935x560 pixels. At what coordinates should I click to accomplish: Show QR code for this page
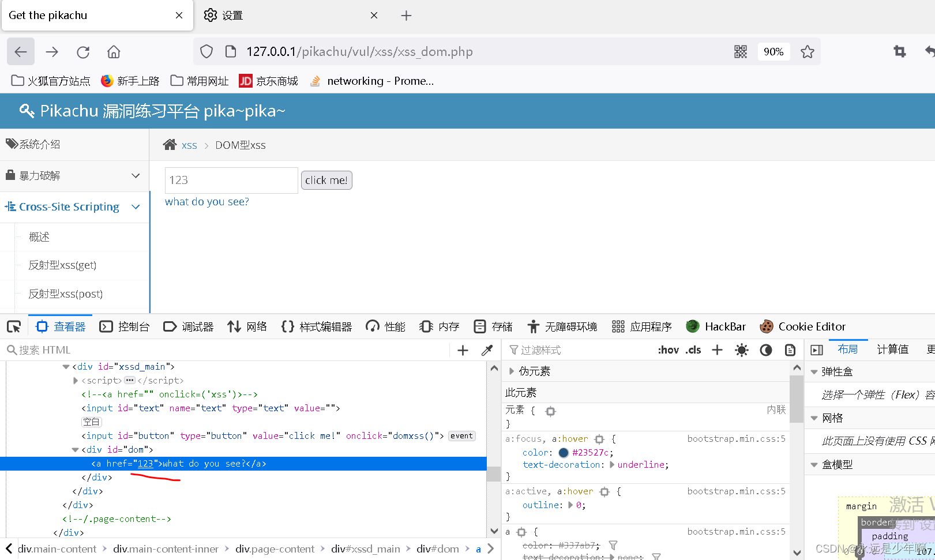coord(741,52)
